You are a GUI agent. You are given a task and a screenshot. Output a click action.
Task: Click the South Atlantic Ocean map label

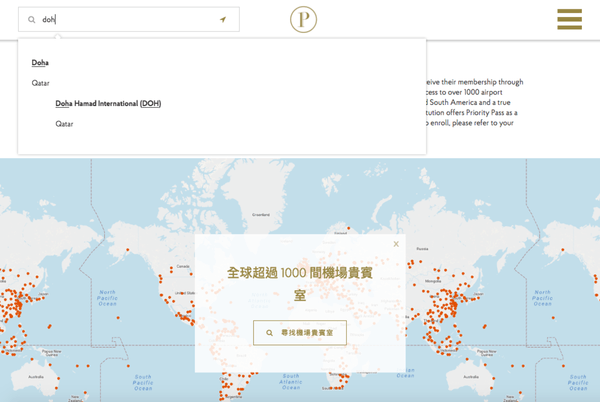pyautogui.click(x=290, y=381)
